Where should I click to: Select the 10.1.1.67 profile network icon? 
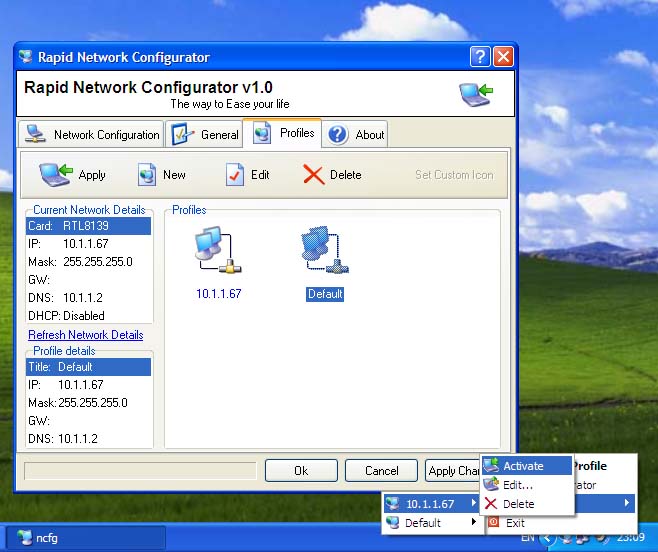218,250
